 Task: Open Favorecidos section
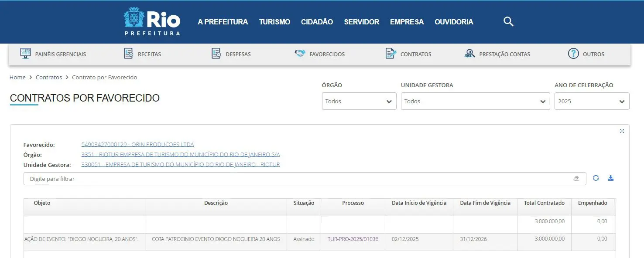pyautogui.click(x=327, y=54)
